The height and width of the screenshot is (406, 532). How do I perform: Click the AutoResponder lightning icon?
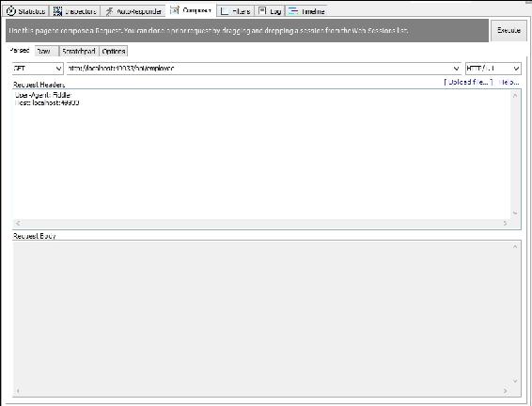pos(109,11)
